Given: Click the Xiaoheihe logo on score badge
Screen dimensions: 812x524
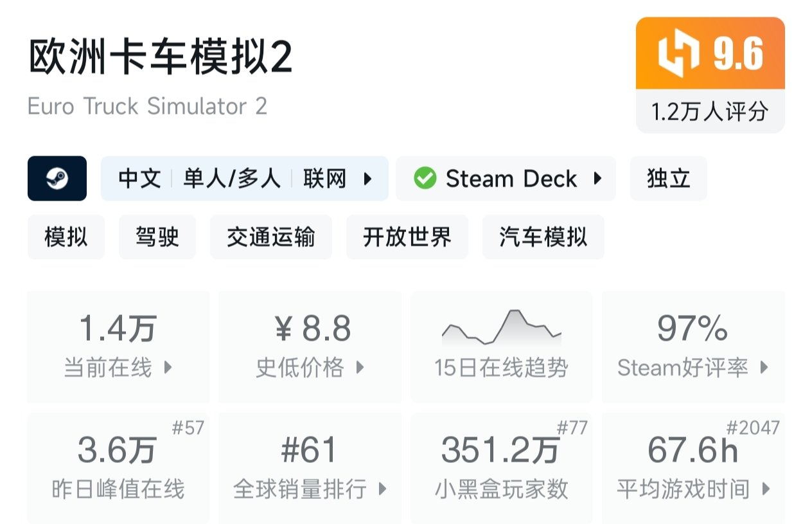Looking at the screenshot, I should pyautogui.click(x=678, y=53).
